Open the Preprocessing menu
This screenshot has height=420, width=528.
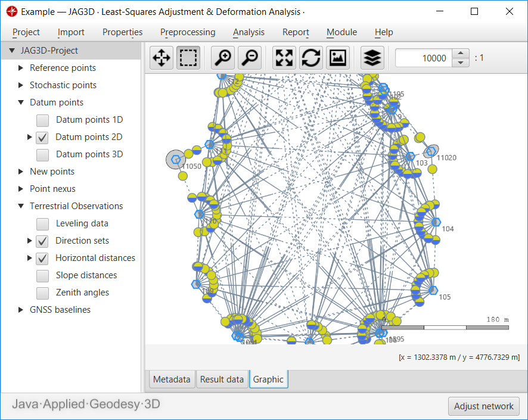(188, 32)
